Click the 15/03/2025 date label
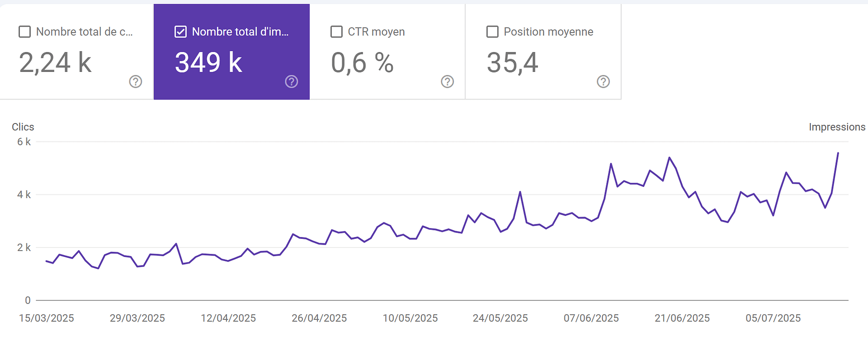The image size is (868, 342). tap(46, 318)
